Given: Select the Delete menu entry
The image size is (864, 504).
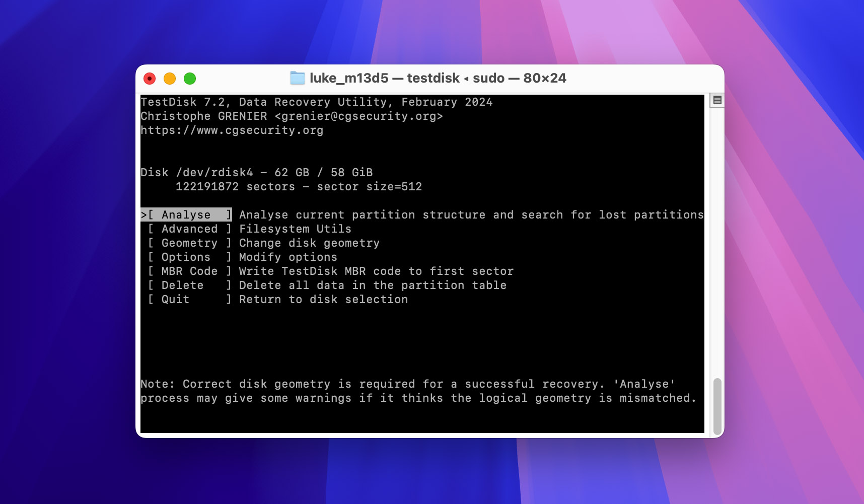Looking at the screenshot, I should pos(189,285).
